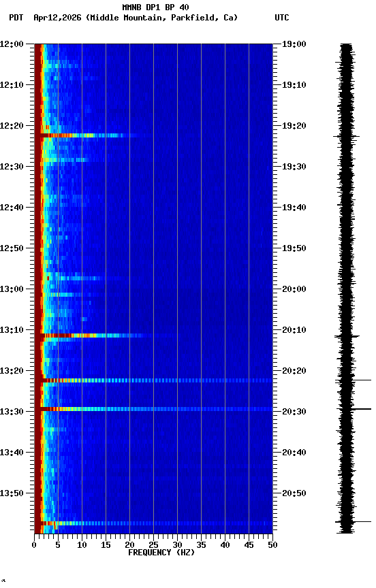Click the '12:10' PDT time label

pyautogui.click(x=12, y=85)
